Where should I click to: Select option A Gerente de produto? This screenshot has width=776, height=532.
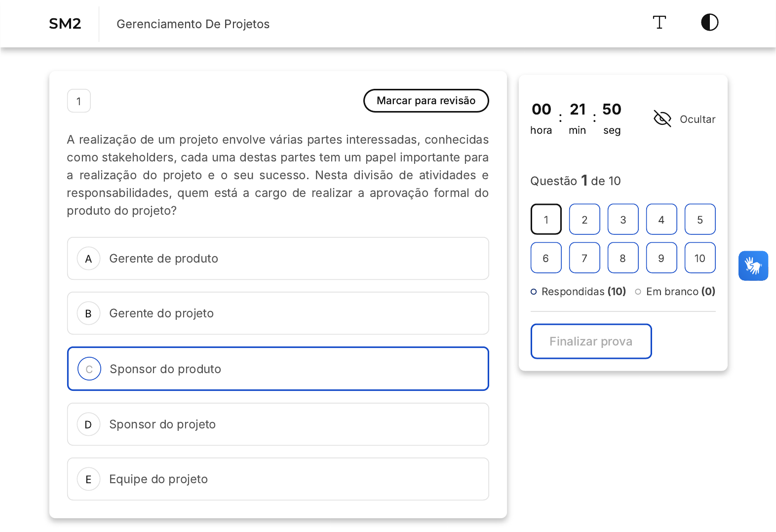pos(277,259)
